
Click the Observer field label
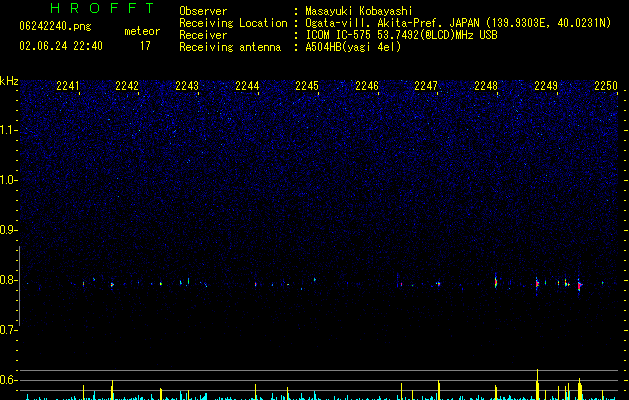pyautogui.click(x=203, y=11)
